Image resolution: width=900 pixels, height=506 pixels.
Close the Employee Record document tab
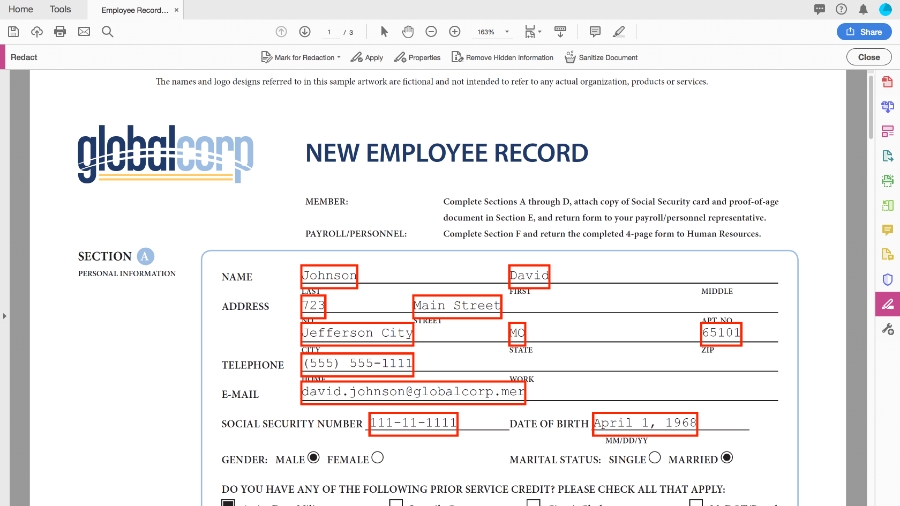click(x=176, y=10)
